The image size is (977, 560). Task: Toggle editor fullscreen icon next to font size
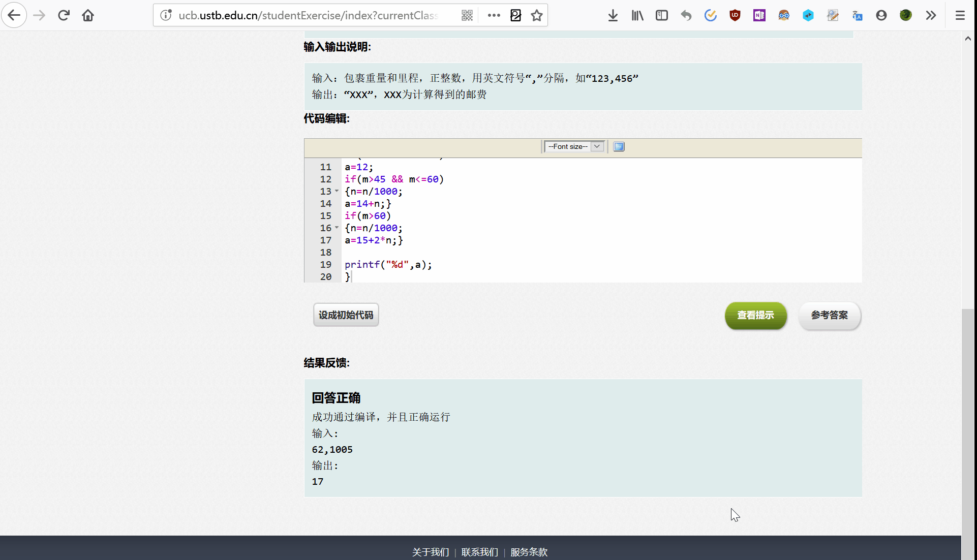619,146
